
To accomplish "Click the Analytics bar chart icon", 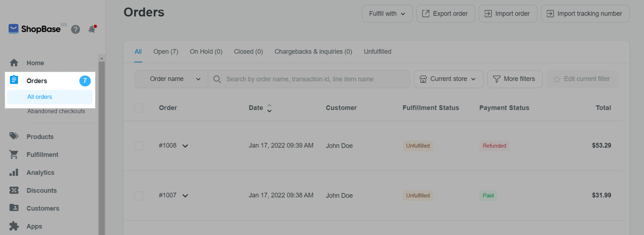I will [x=14, y=172].
